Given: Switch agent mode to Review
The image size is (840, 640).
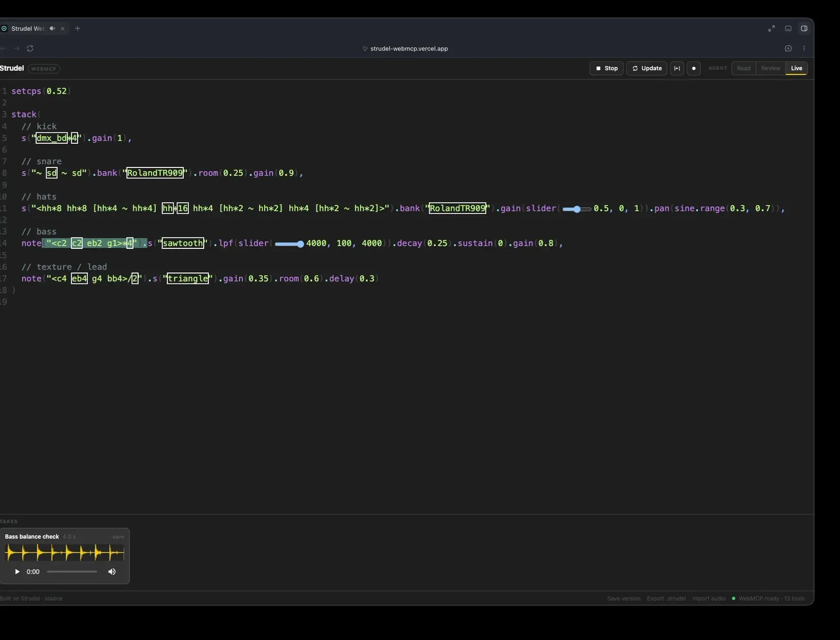Looking at the screenshot, I should 771,68.
